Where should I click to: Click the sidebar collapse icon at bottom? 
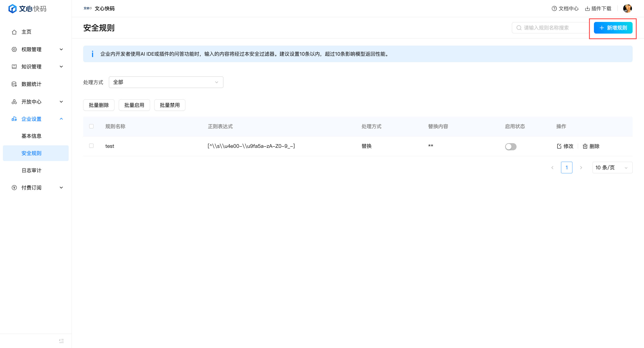pyautogui.click(x=61, y=341)
